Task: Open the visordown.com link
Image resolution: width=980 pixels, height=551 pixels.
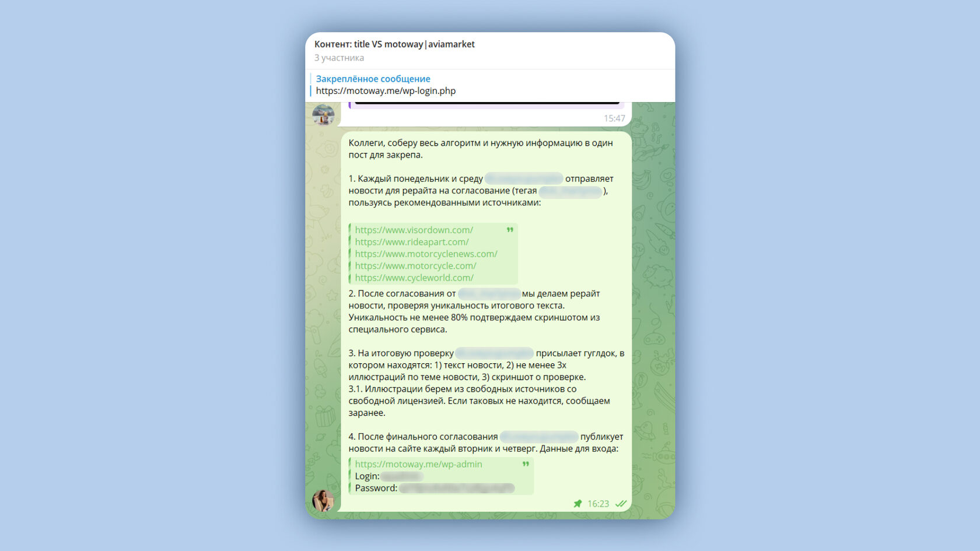Action: [414, 230]
